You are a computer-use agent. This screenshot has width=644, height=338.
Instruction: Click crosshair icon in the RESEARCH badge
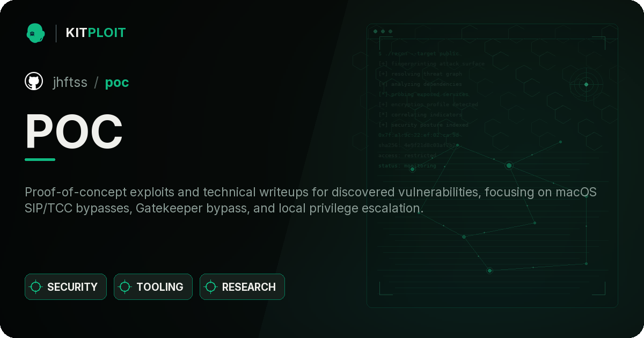[211, 287]
